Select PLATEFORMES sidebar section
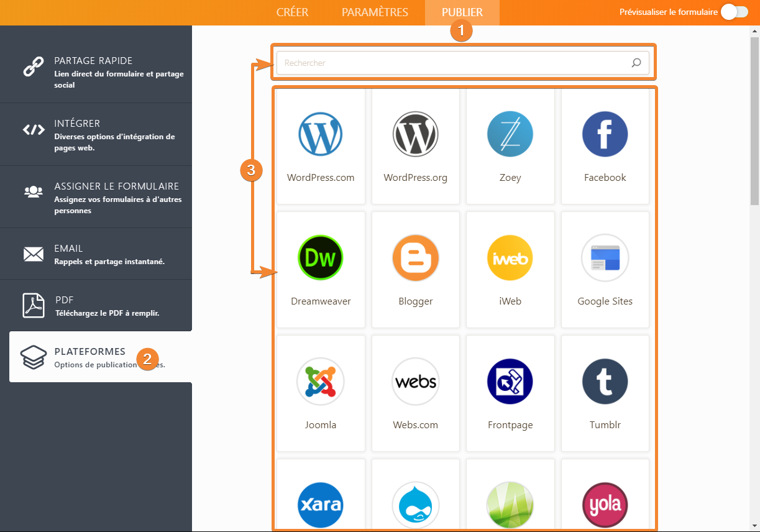Image resolution: width=760 pixels, height=532 pixels. 101,357
